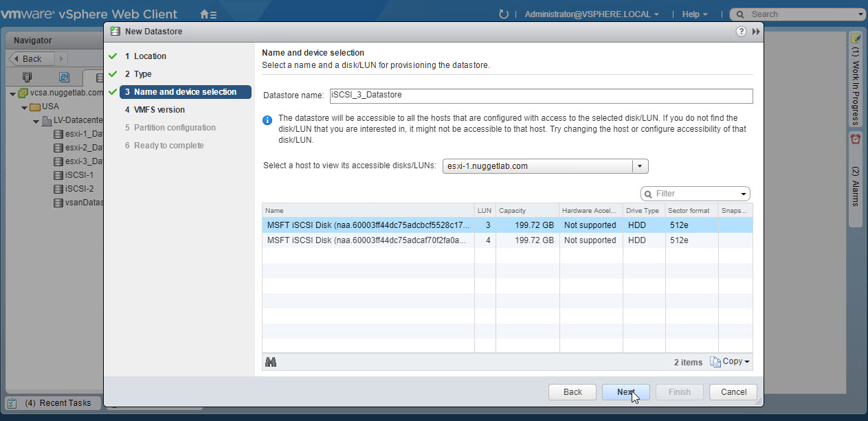Click the binoculars find icon below table
This screenshot has height=421, width=868.
271,362
